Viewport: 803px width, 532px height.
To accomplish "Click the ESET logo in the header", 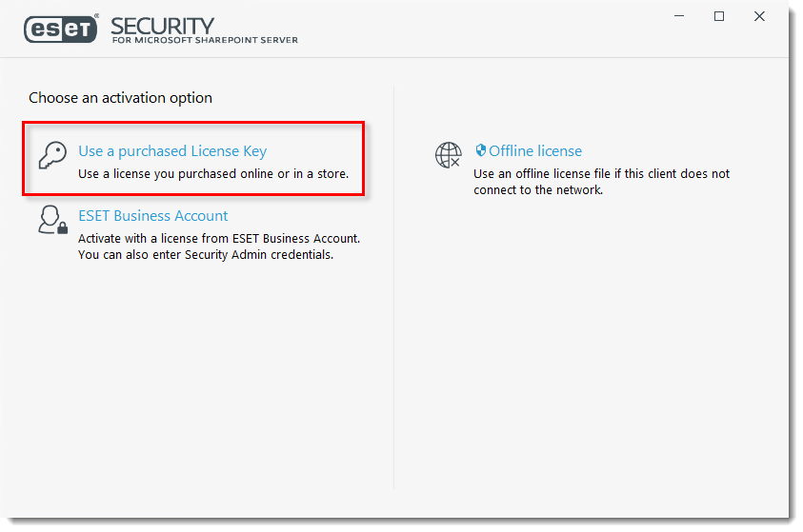I will coord(61,29).
